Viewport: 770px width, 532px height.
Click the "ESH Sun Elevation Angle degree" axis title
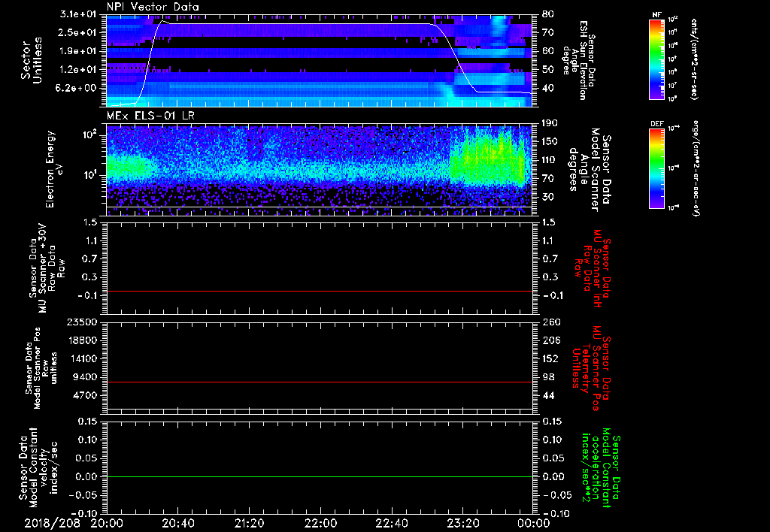coord(578,60)
